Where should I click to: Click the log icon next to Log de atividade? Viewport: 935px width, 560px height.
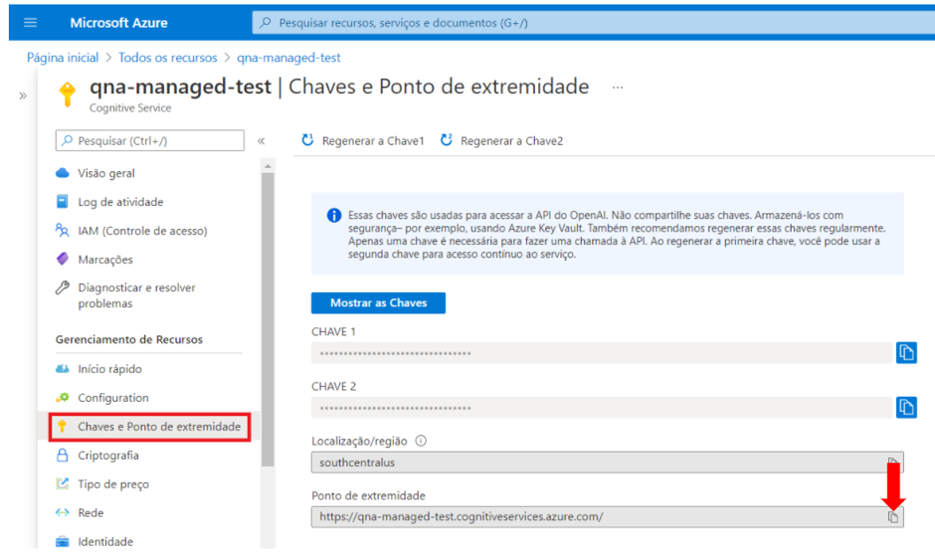pyautogui.click(x=62, y=202)
